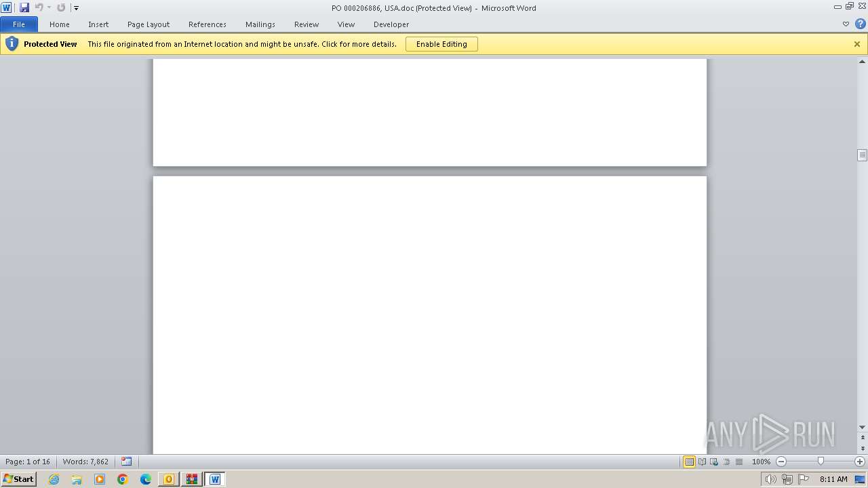868x488 pixels.
Task: Click the vertical scrollbar down arrow
Action: pos(862,427)
